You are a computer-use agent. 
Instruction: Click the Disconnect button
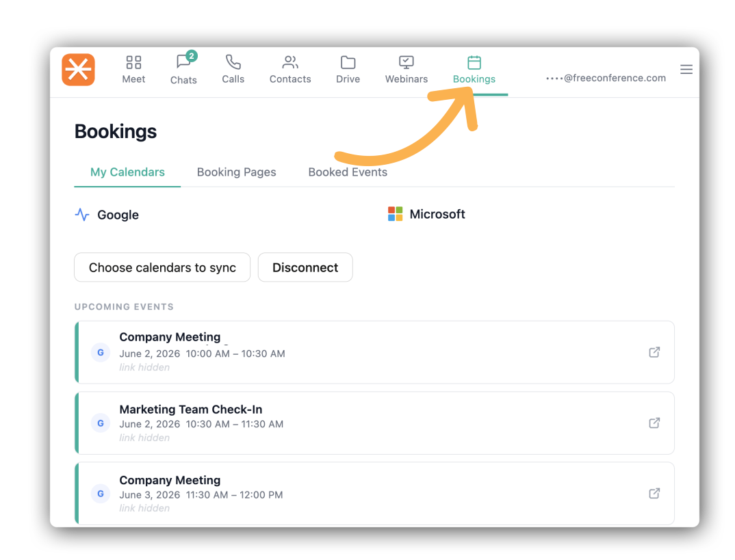point(305,267)
